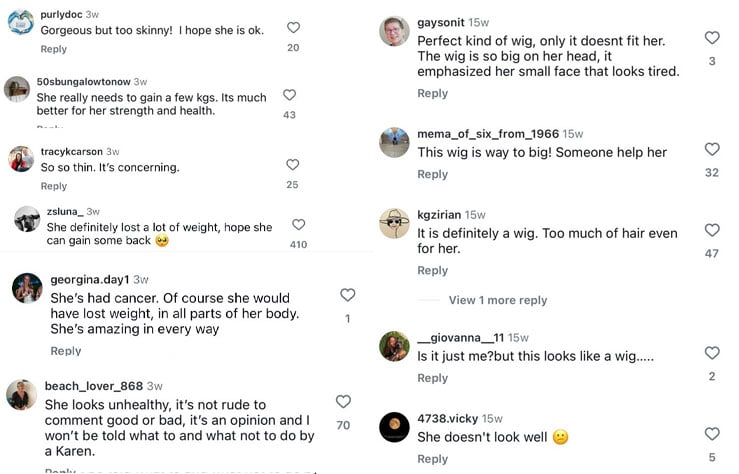Expand 'View 1 more reply' under kgzirian
Screen dimensions: 739x474
click(x=498, y=300)
